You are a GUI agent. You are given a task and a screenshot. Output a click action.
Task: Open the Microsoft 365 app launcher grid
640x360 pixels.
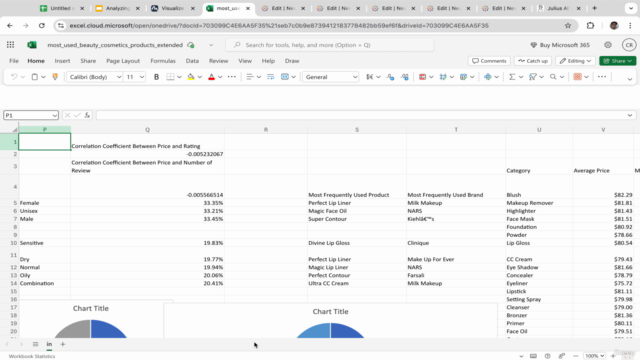(11, 45)
